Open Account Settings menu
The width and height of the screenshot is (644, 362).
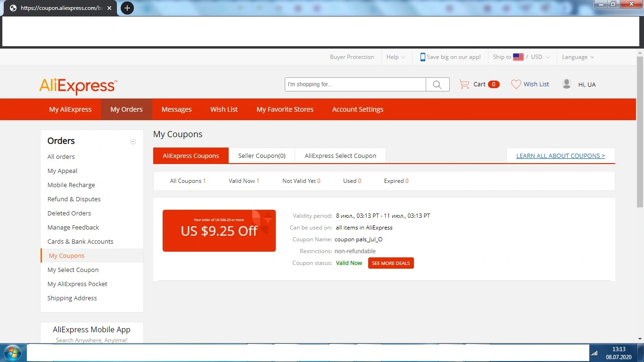pyautogui.click(x=358, y=109)
